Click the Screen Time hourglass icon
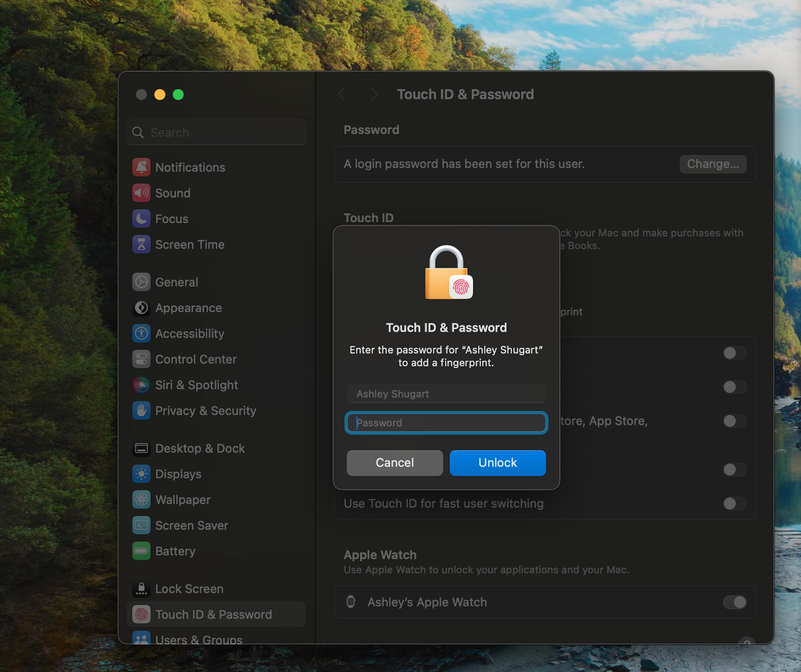 141,245
